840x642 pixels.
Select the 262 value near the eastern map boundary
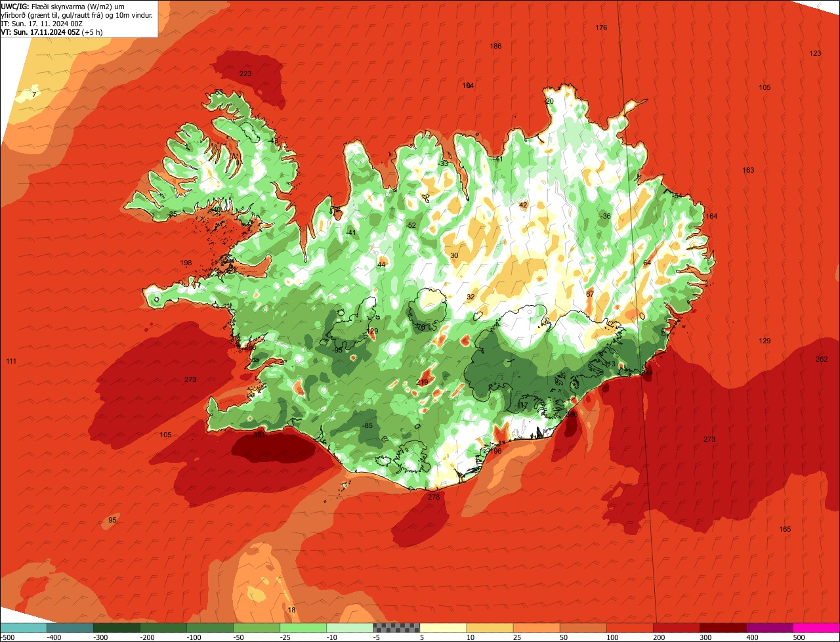click(x=822, y=359)
